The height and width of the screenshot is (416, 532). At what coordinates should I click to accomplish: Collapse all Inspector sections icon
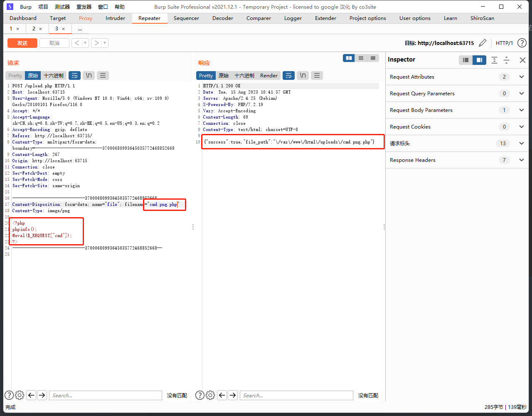(x=506, y=60)
